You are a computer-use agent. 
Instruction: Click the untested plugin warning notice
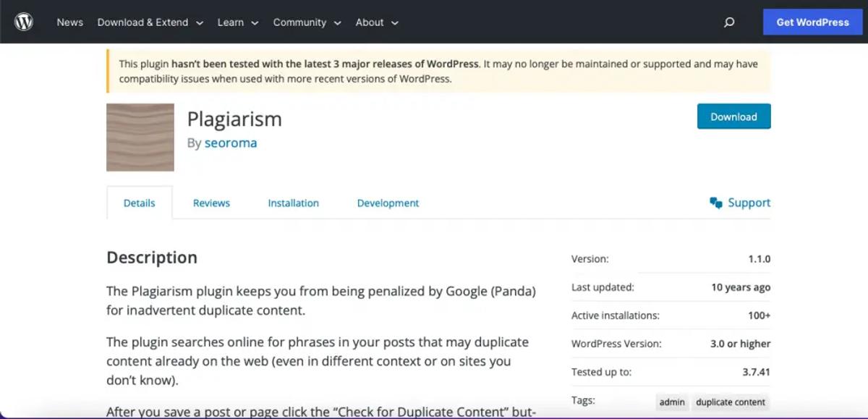click(438, 71)
